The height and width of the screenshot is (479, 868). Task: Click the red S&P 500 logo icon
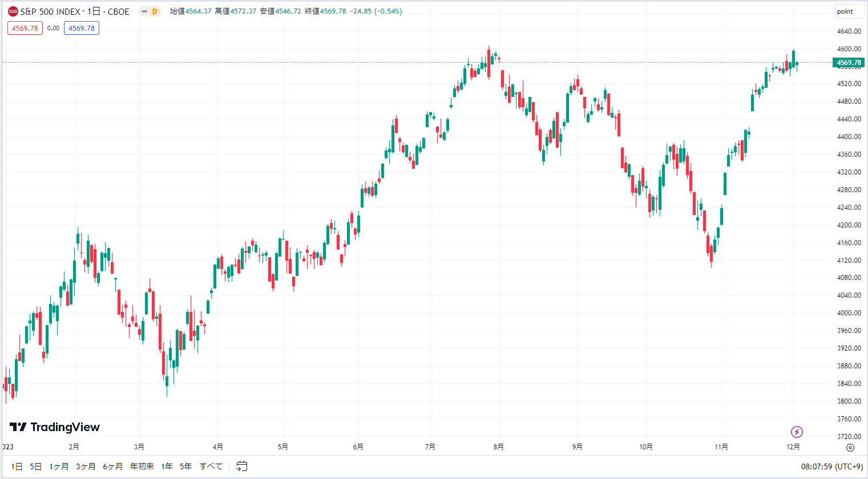point(13,11)
